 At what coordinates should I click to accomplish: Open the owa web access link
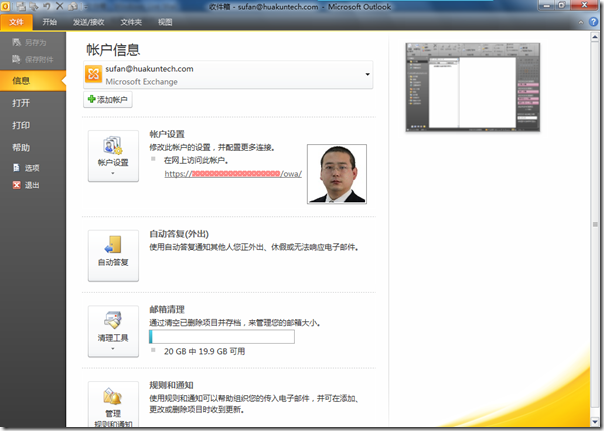coord(233,174)
